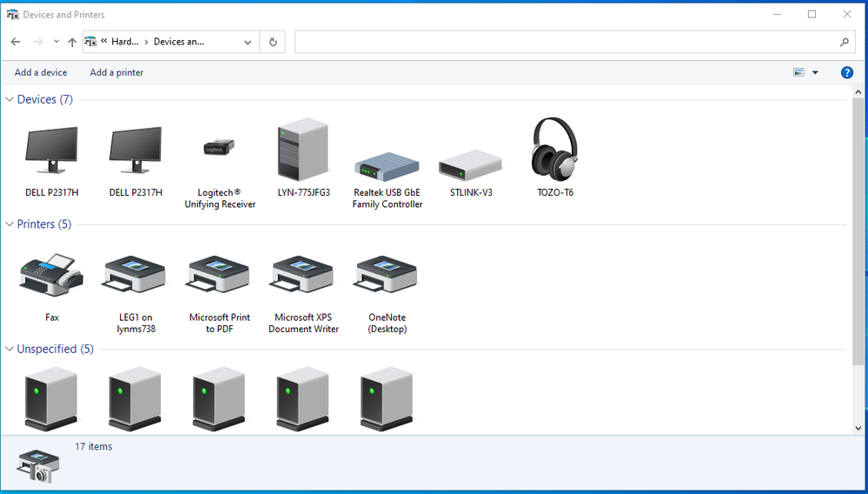This screenshot has height=494, width=868.
Task: Click the LYN-775JFG3 label
Action: 304,193
